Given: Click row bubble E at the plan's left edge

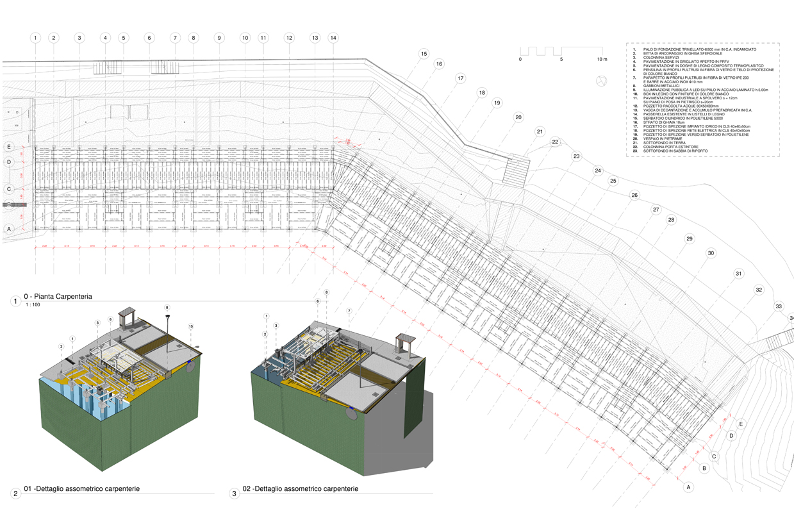Looking at the screenshot, I should click(9, 147).
